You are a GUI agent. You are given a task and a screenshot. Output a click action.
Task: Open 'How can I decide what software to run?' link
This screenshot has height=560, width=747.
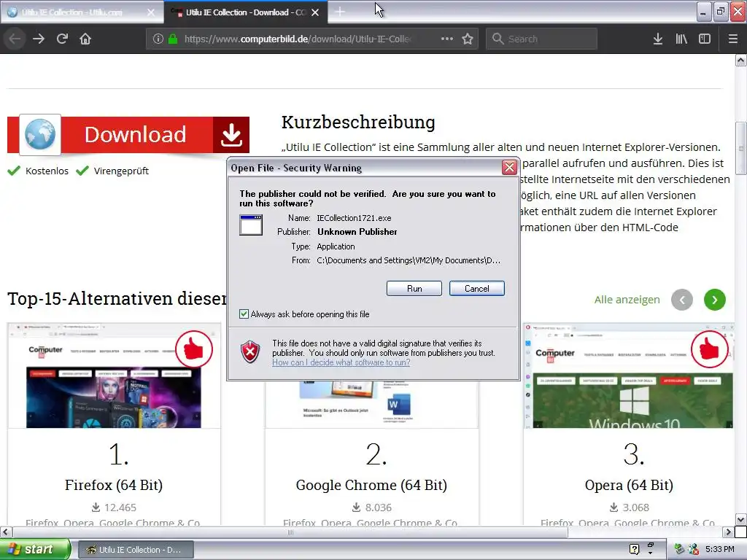341,362
